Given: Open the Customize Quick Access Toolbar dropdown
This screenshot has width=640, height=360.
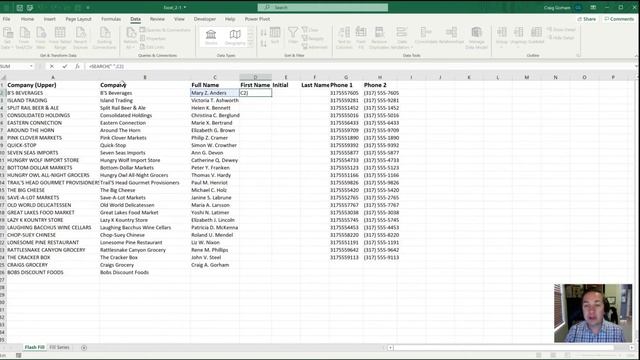Looking at the screenshot, I should [88, 7].
